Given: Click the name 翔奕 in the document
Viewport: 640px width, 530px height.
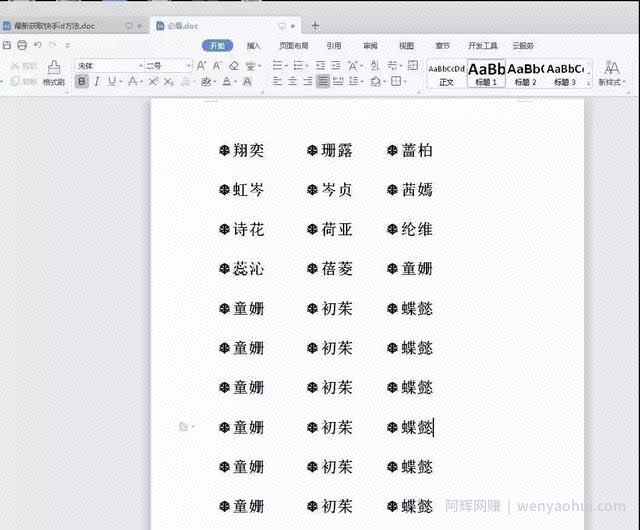Looking at the screenshot, I should tap(248, 150).
